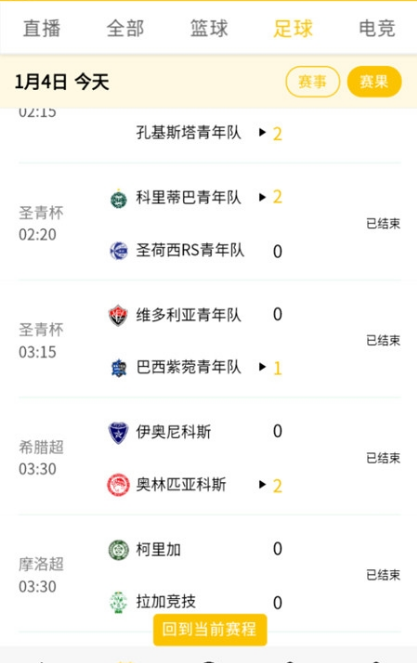Screen dimensions: 417x663
Task: Click the 1月4日 今天 date header
Action: [62, 82]
